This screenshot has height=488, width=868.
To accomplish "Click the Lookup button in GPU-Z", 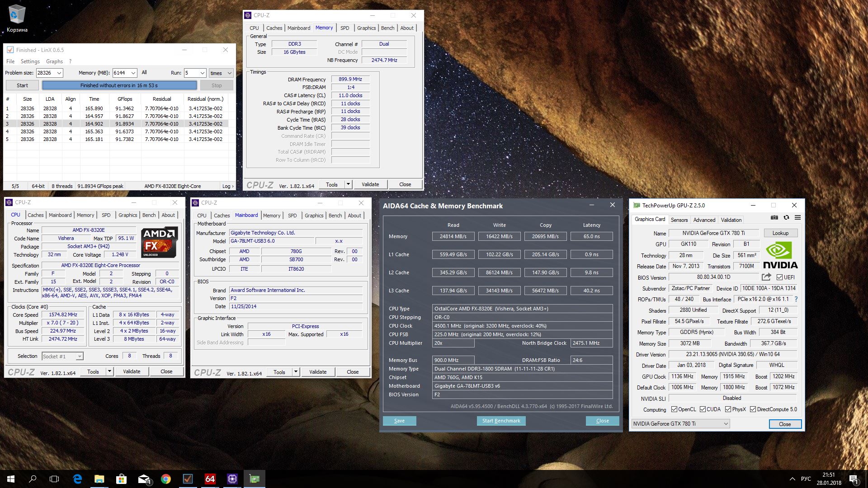I will pos(780,233).
